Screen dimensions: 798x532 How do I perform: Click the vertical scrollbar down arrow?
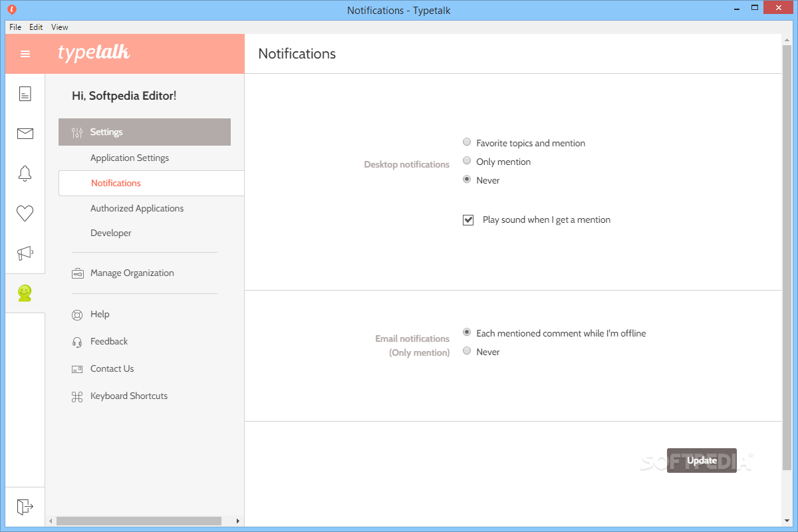[787, 521]
